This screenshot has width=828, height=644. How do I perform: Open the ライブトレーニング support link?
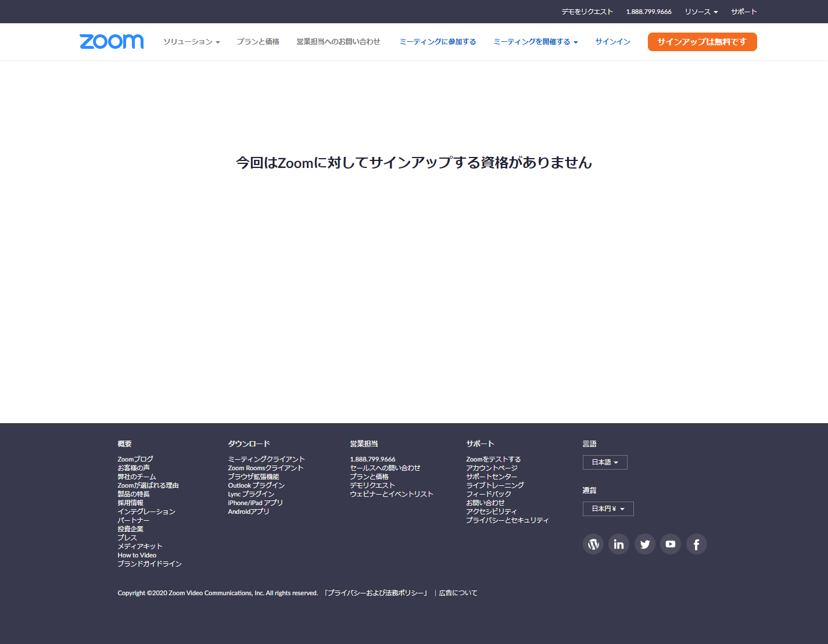pos(495,485)
